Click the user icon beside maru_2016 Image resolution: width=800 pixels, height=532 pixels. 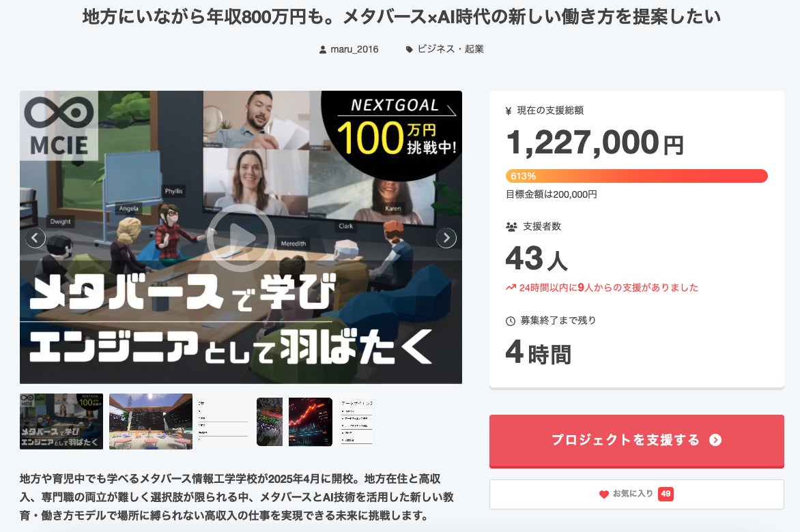pyautogui.click(x=322, y=49)
